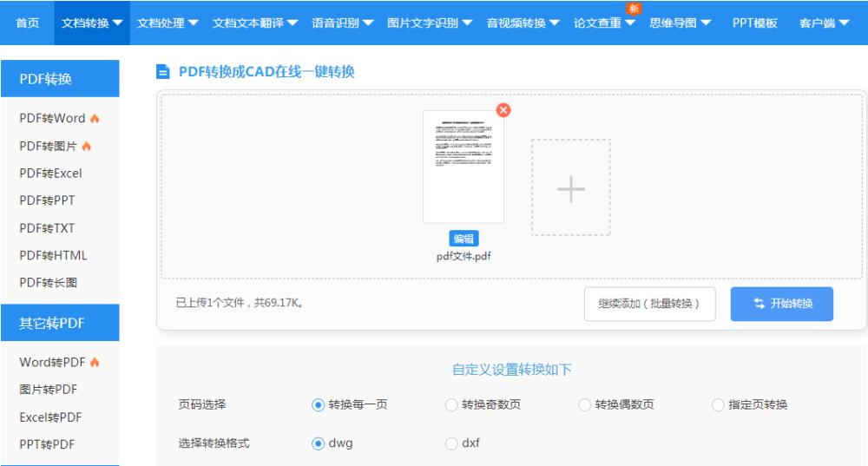
Task: Open PDF转长图 in the sidebar
Action: 48,283
